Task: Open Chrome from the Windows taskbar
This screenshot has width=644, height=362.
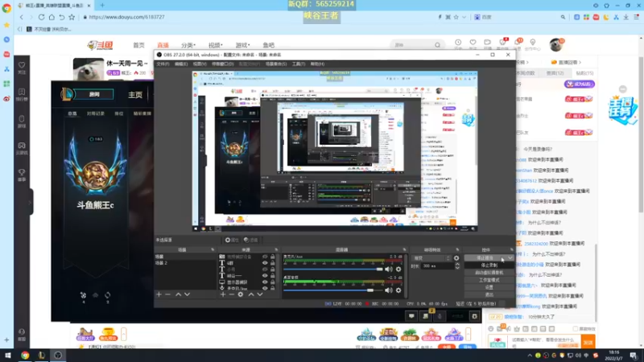Action: [25, 356]
